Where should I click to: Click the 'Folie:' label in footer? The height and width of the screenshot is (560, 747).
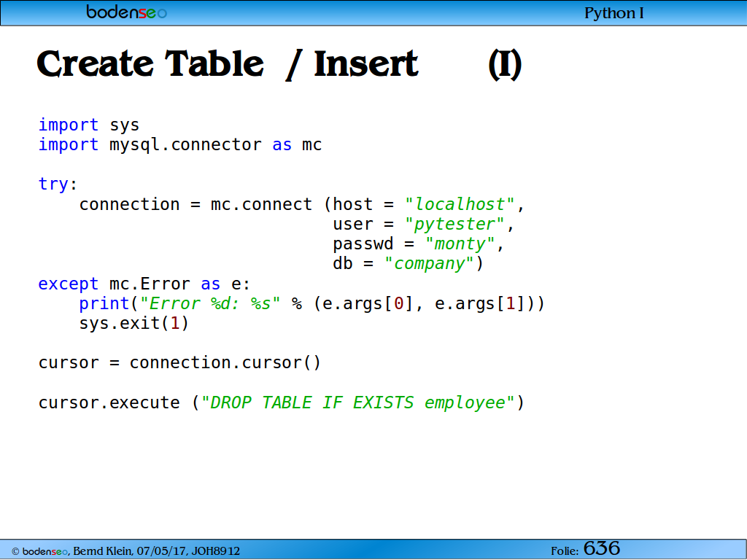565,551
